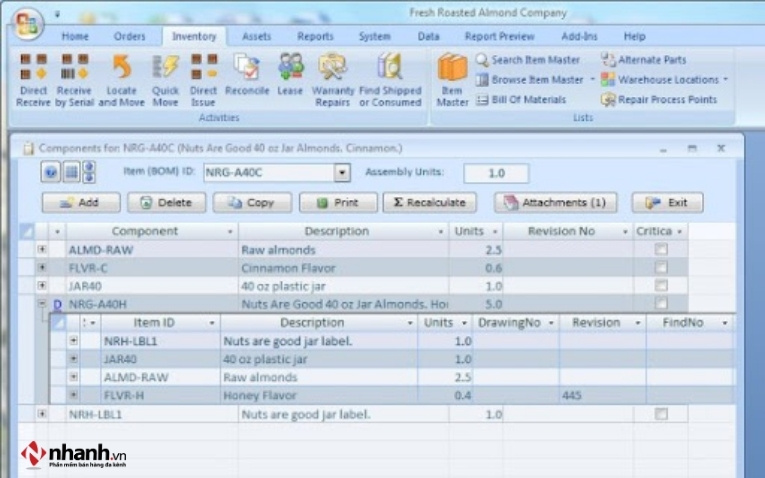Open the Item Master list
The image size is (765, 478).
(452, 80)
